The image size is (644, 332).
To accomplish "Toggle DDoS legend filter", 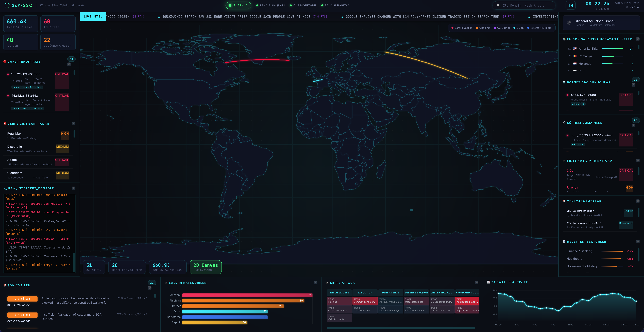I will click(x=518, y=28).
